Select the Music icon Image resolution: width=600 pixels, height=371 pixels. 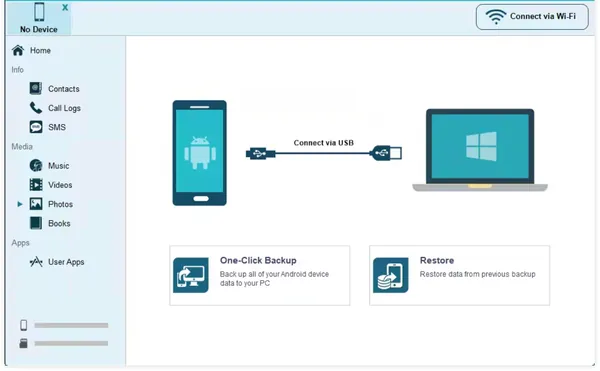pos(36,166)
